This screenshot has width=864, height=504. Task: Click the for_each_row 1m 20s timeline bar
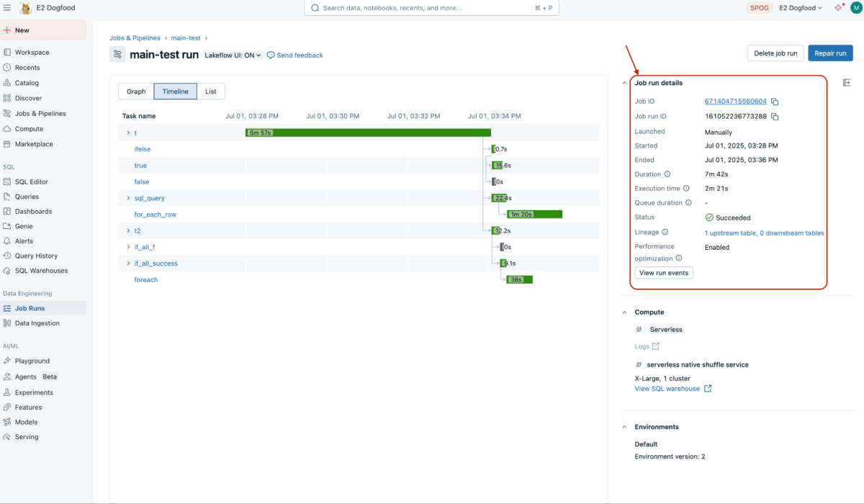534,215
